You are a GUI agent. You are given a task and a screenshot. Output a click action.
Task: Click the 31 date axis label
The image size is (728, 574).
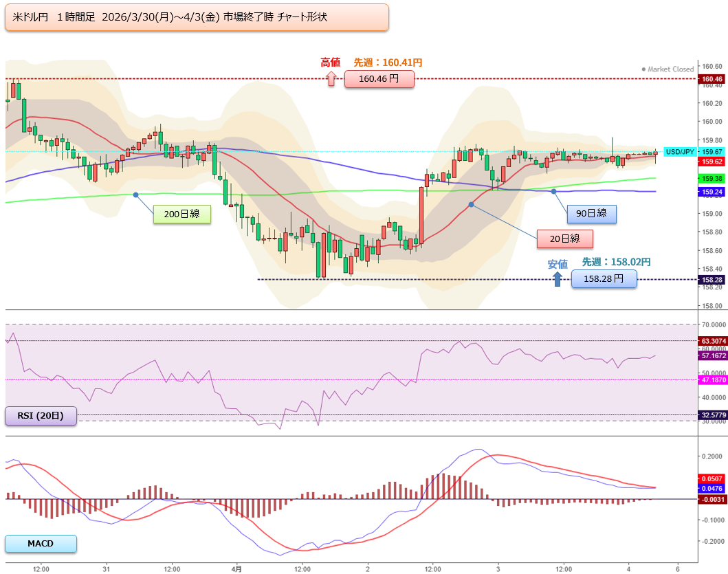click(107, 569)
